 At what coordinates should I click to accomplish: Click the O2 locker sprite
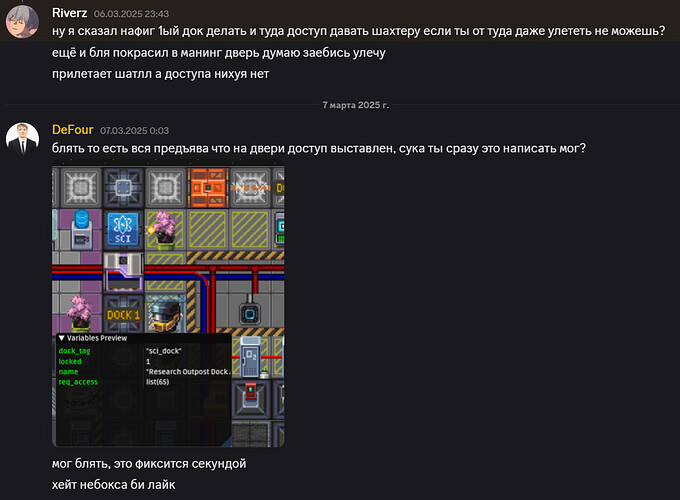tap(250, 356)
